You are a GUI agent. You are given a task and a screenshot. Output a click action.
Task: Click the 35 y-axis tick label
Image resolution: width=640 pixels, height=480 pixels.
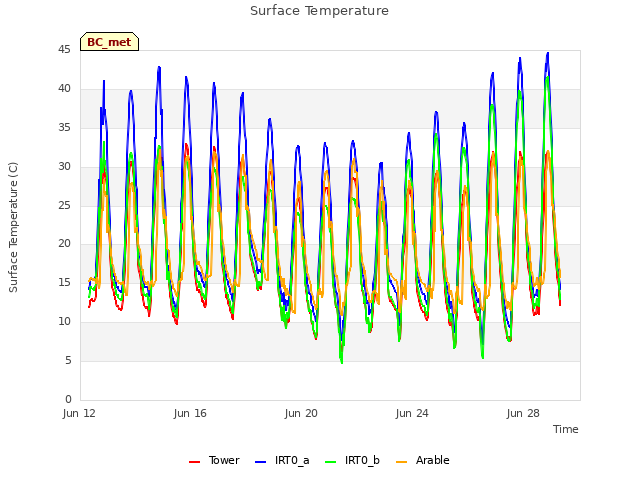[64, 128]
